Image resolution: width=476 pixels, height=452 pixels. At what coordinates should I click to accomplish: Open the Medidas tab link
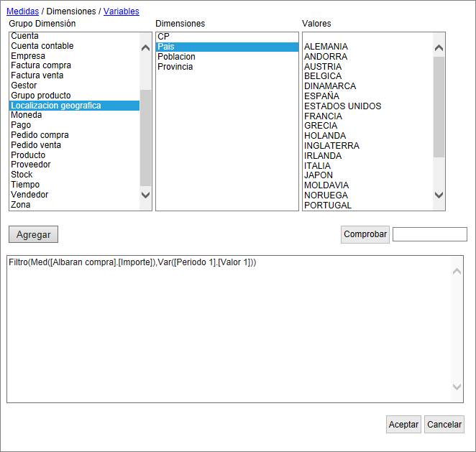click(x=22, y=11)
